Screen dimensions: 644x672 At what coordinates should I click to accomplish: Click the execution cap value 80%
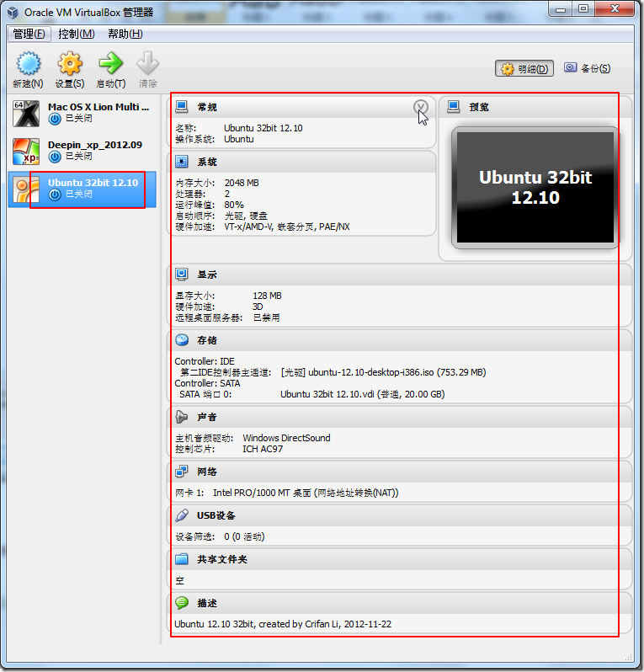point(234,205)
